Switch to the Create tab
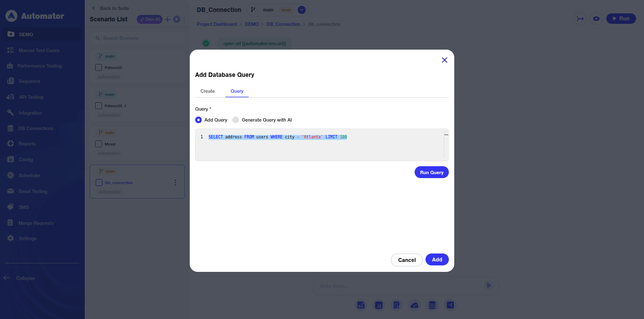 (x=208, y=91)
